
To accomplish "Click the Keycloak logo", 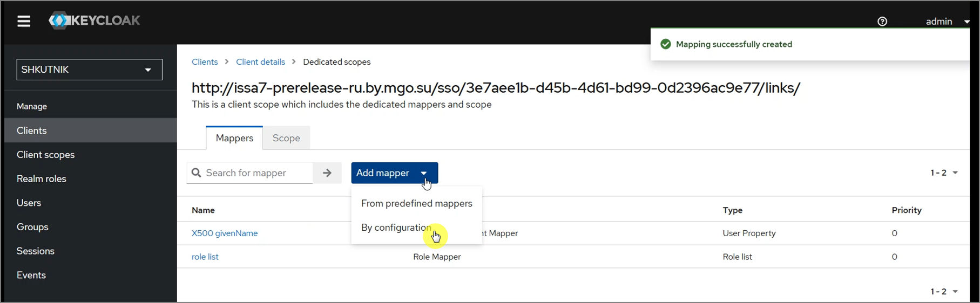I will [94, 20].
